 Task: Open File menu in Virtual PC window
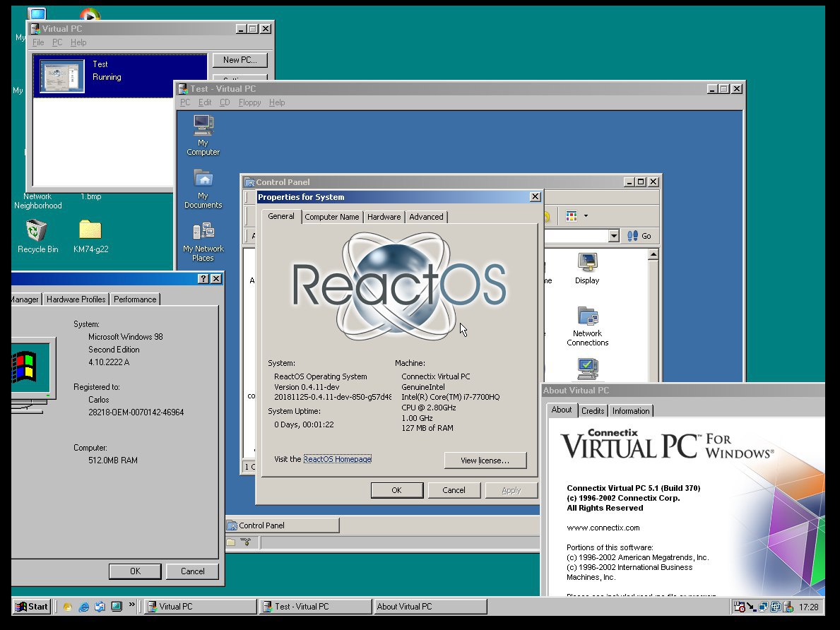(x=38, y=42)
